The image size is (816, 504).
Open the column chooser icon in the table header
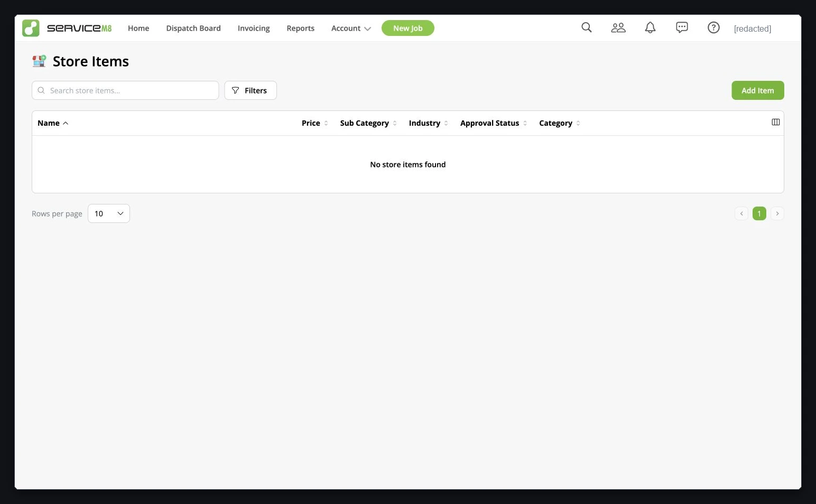[775, 122]
